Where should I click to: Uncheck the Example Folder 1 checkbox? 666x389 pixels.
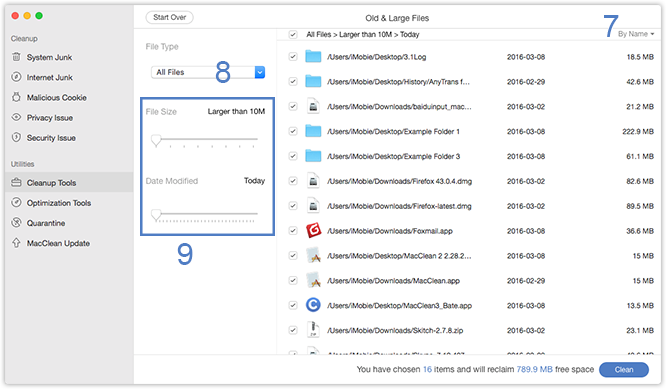pos(293,131)
